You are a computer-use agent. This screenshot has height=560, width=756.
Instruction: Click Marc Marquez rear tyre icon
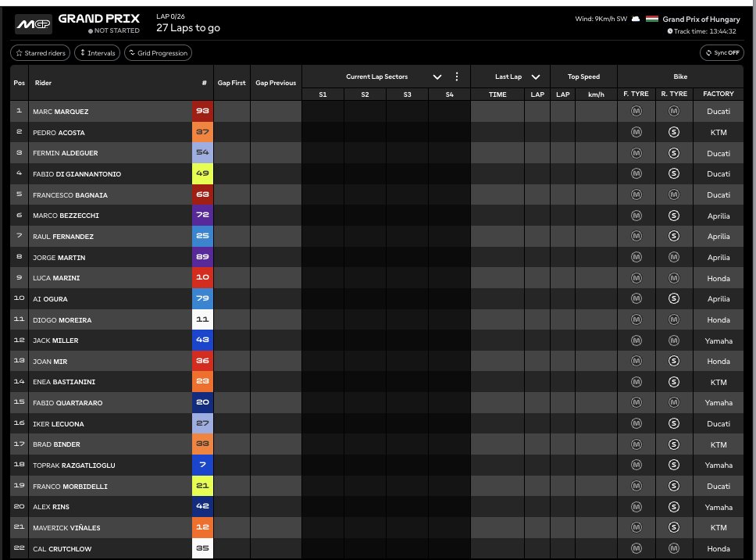point(674,112)
